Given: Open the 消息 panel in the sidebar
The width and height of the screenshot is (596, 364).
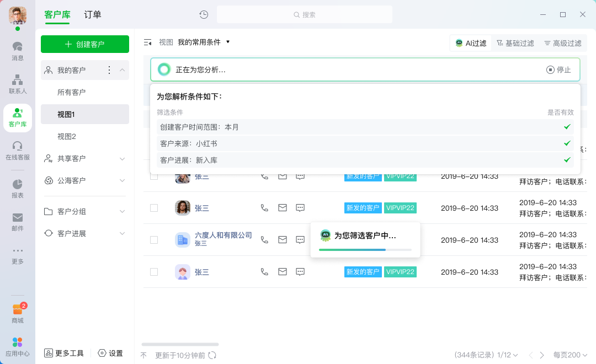Looking at the screenshot, I should pyautogui.click(x=18, y=50).
